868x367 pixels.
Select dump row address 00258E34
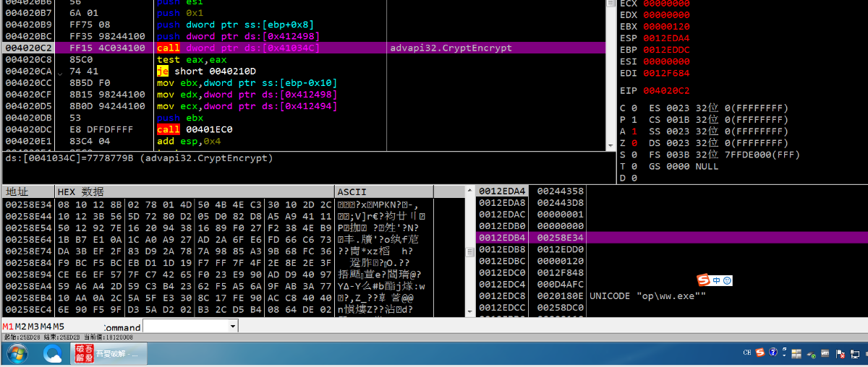tap(28, 205)
